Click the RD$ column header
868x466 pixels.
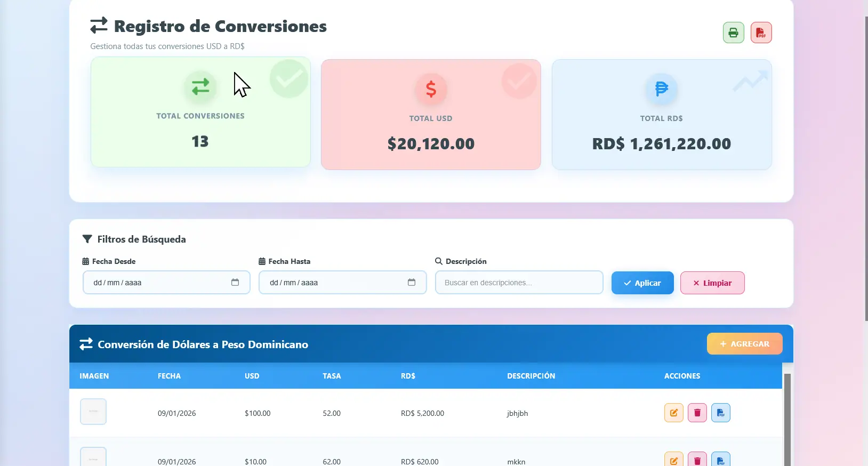click(408, 376)
